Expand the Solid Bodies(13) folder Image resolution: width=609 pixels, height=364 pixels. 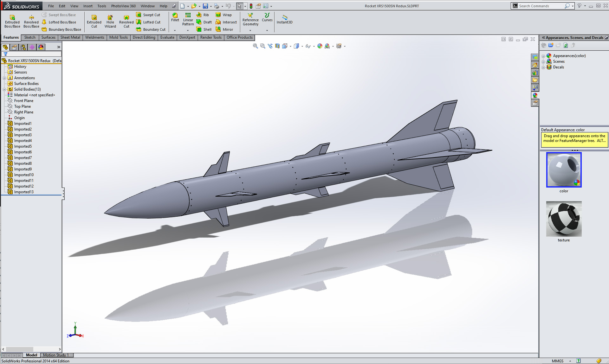(x=4, y=89)
